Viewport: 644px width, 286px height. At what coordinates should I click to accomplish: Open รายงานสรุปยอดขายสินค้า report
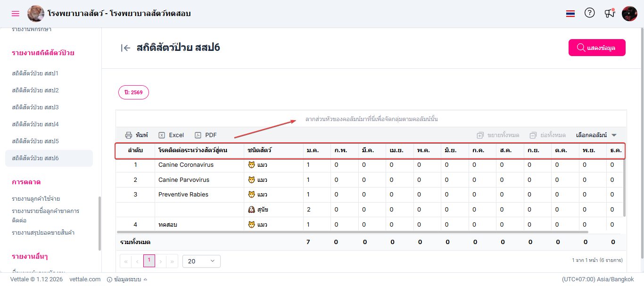tap(43, 233)
